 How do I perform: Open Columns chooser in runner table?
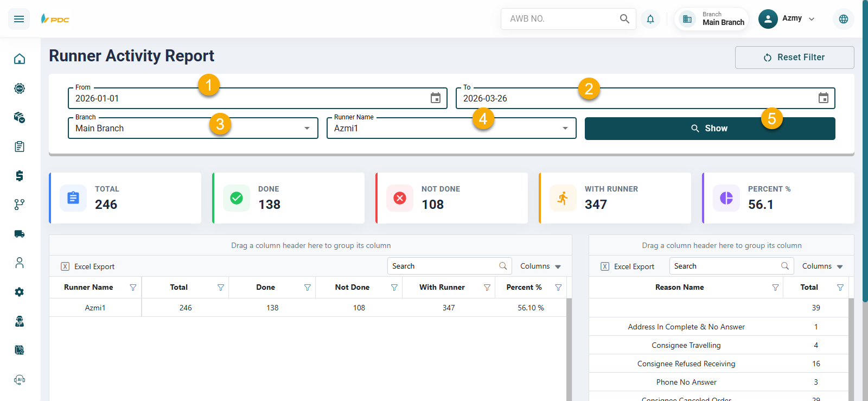[540, 266]
